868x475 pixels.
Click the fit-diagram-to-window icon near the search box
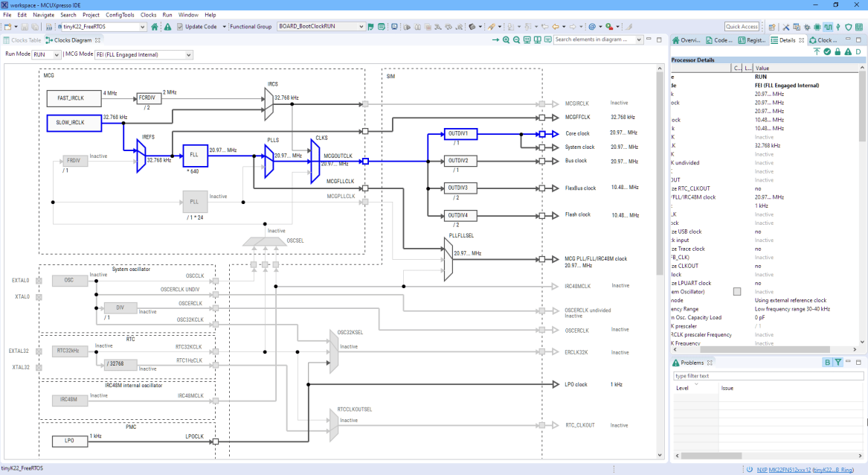coord(526,39)
